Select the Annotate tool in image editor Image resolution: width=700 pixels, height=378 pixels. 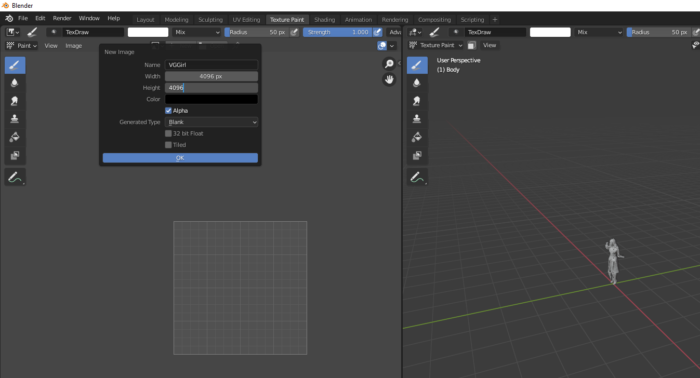click(15, 177)
